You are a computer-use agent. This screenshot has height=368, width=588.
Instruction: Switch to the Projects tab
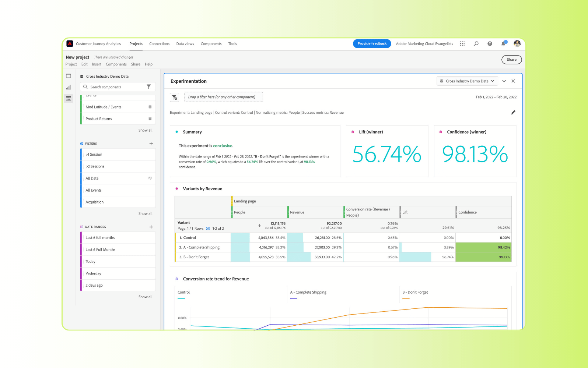click(x=136, y=44)
